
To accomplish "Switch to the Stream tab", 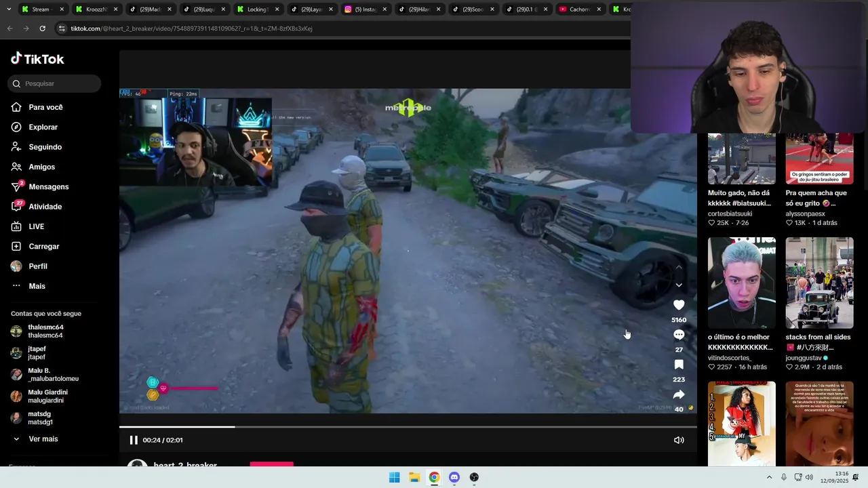I will click(x=41, y=9).
